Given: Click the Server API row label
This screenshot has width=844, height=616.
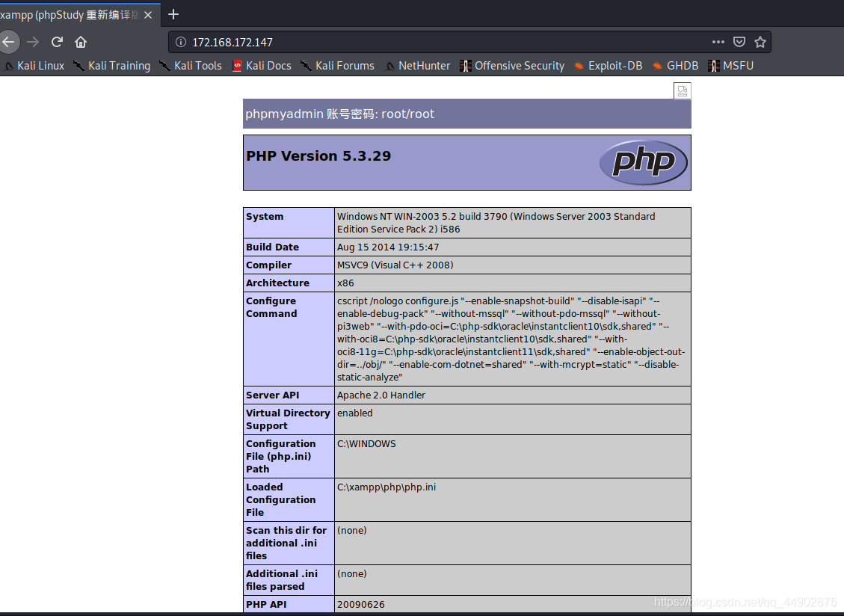Looking at the screenshot, I should click(x=272, y=395).
